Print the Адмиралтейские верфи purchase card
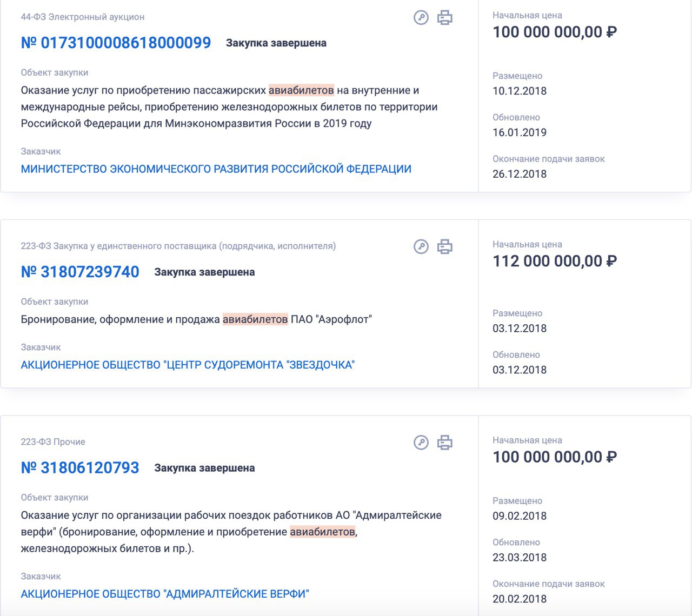692x616 pixels. [x=444, y=443]
